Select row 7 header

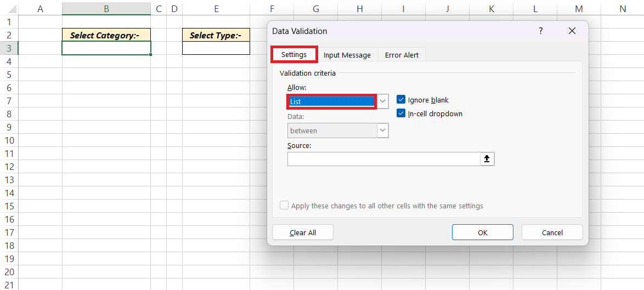pos(9,101)
